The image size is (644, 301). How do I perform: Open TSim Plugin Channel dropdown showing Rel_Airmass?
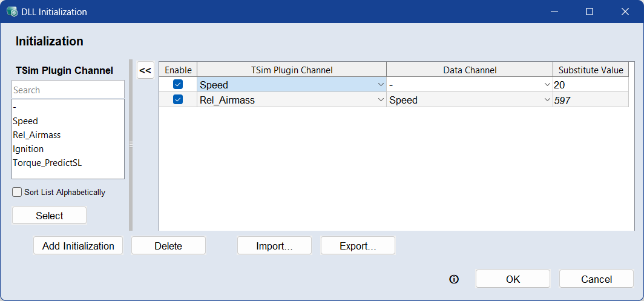(x=381, y=100)
